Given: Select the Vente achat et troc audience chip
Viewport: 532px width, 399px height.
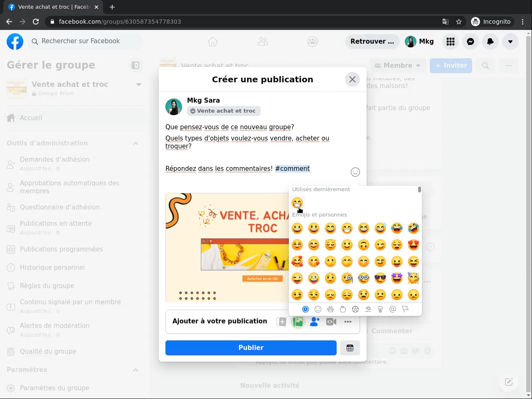Looking at the screenshot, I should point(224,111).
